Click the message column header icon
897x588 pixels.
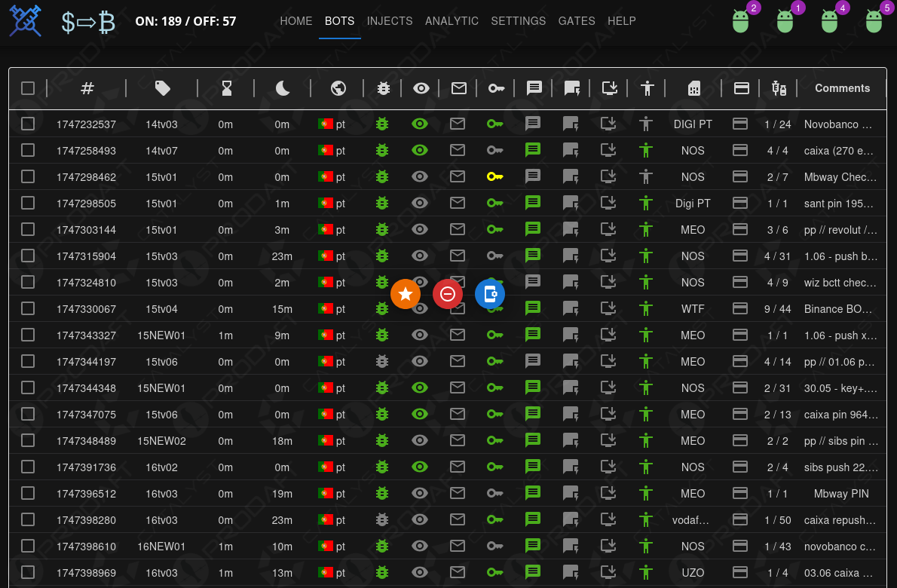click(x=534, y=88)
